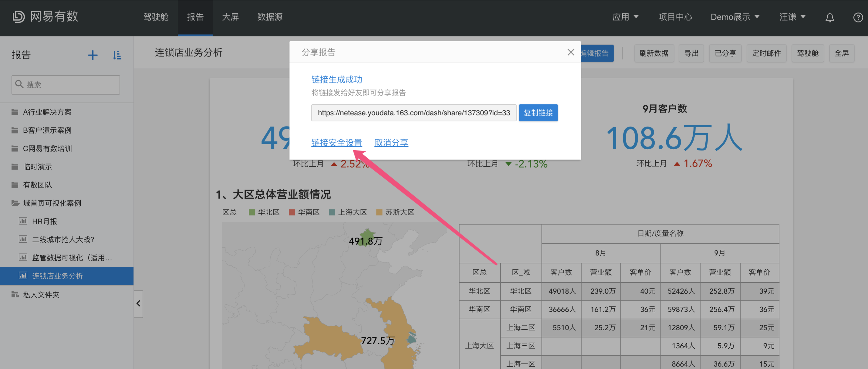The width and height of the screenshot is (868, 369).
Task: Open the B客户演示案例 folder
Action: [x=67, y=130]
